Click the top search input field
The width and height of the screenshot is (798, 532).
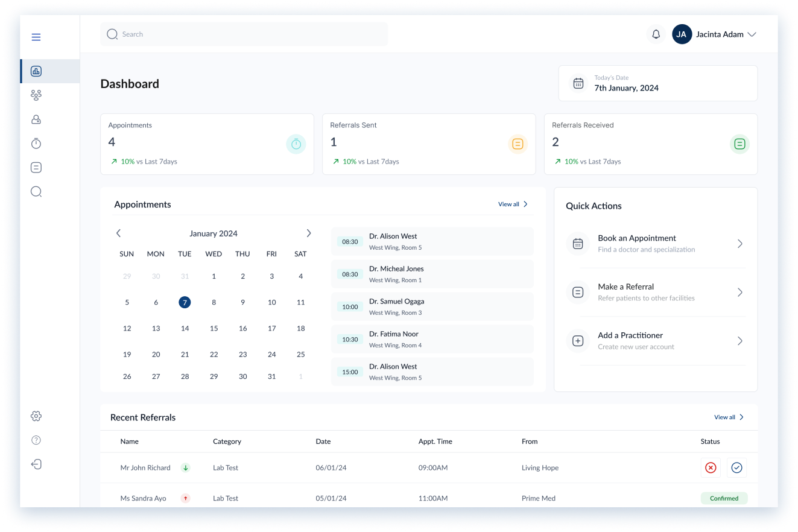(x=244, y=34)
